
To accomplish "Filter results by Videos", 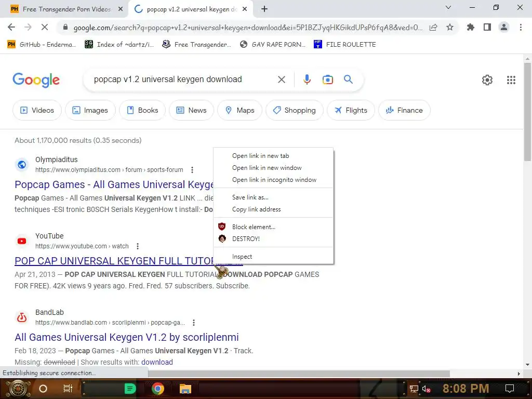I will point(37,110).
